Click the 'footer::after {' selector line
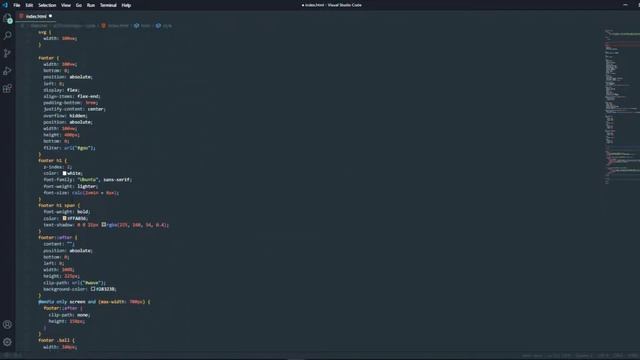Viewport: 640px width, 360px height. [58, 237]
